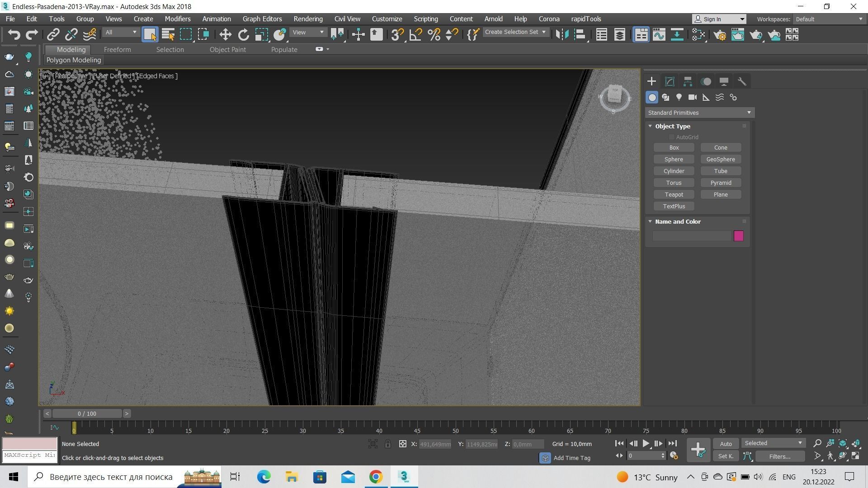The width and height of the screenshot is (868, 488).
Task: Open Select by Name list icon
Action: [168, 35]
